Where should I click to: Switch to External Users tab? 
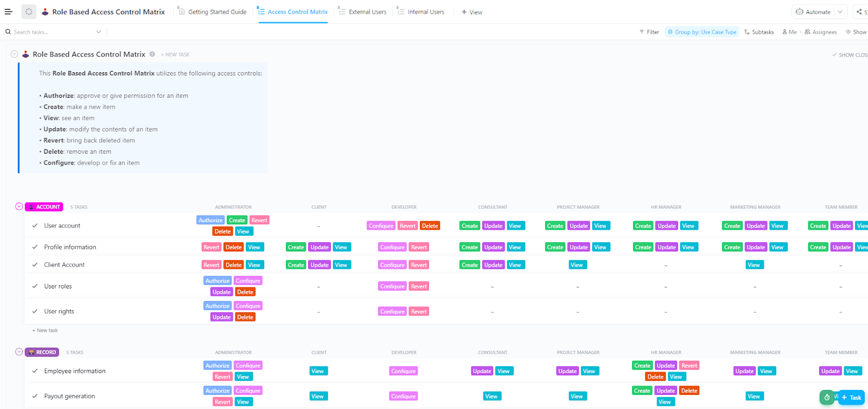362,11
